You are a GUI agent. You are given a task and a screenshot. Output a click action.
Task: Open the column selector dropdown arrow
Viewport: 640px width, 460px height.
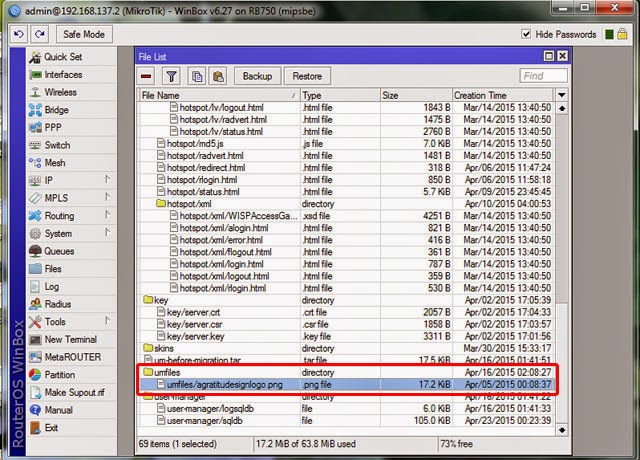click(562, 95)
